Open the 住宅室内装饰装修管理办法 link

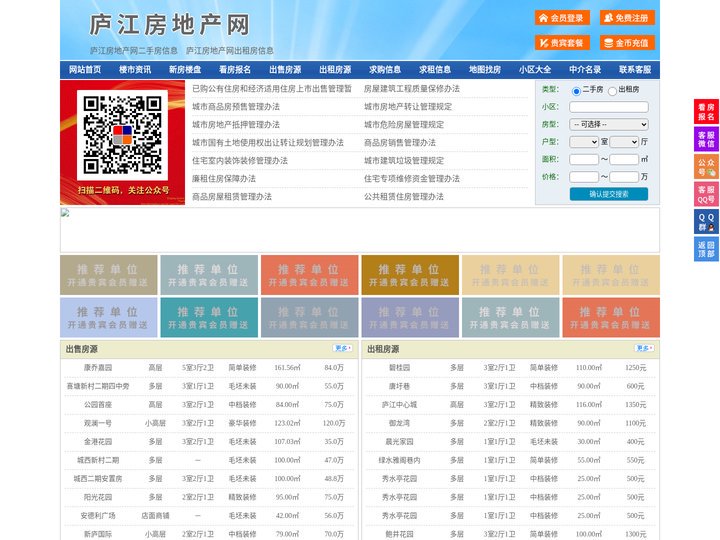240,161
